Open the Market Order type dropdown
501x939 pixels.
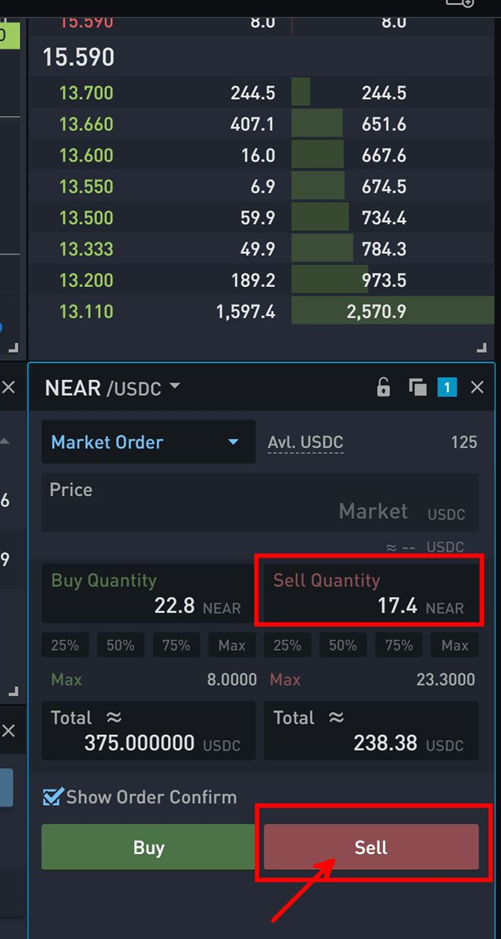(x=148, y=442)
